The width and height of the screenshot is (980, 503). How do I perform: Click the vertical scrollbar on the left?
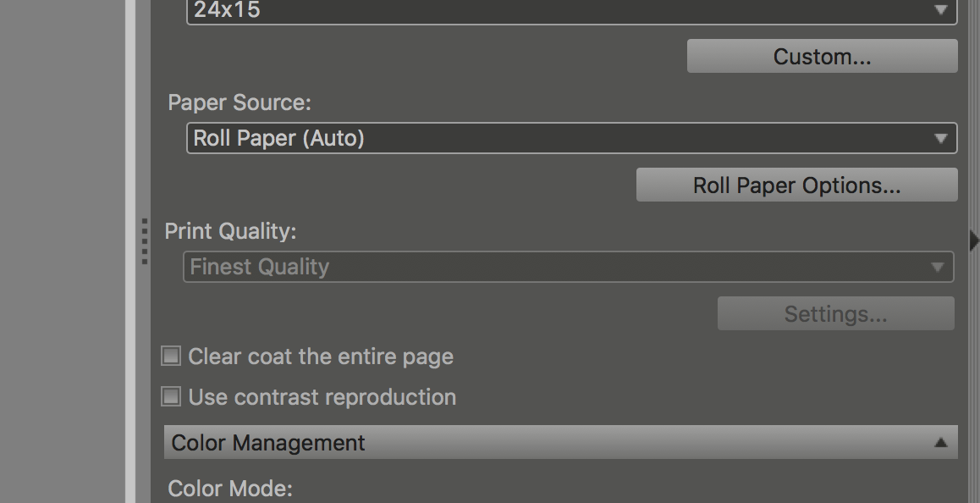pyautogui.click(x=132, y=251)
